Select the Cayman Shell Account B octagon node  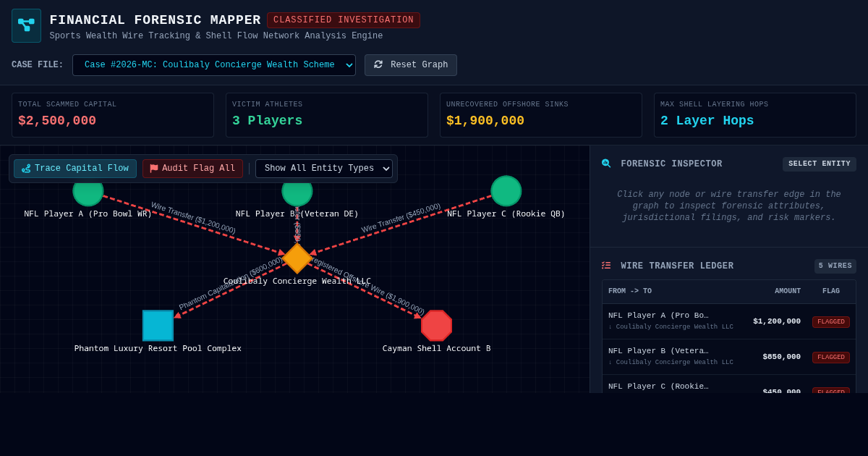tap(436, 326)
